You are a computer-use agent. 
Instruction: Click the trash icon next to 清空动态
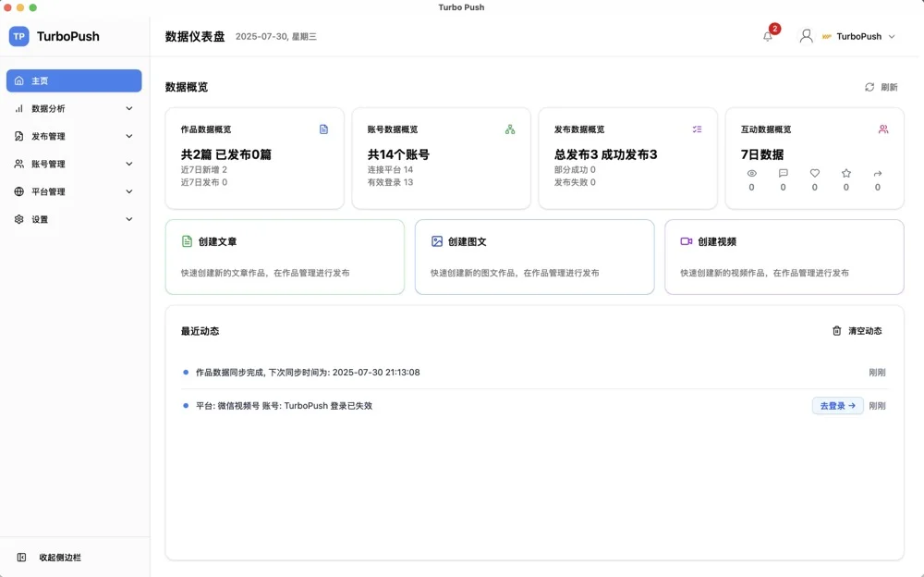(836, 330)
